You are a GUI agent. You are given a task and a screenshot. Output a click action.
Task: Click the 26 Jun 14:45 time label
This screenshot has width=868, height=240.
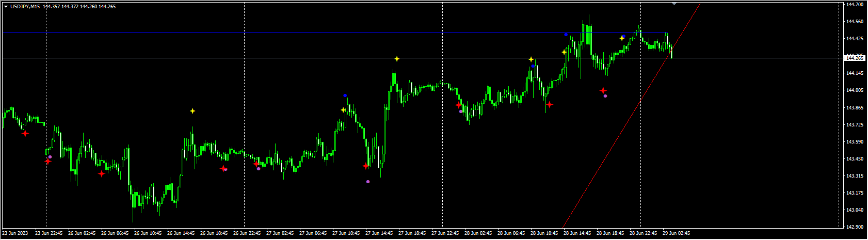[x=181, y=233]
